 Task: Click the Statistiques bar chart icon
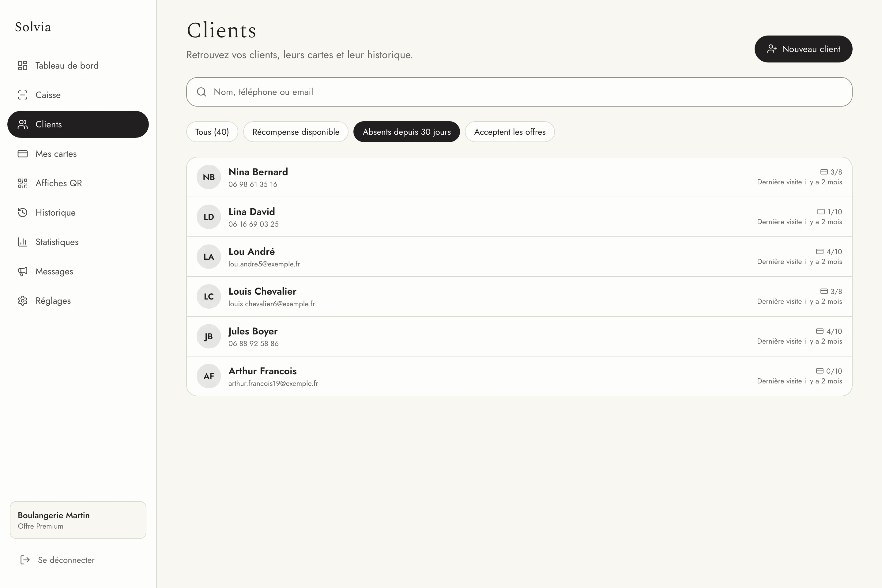(x=22, y=242)
